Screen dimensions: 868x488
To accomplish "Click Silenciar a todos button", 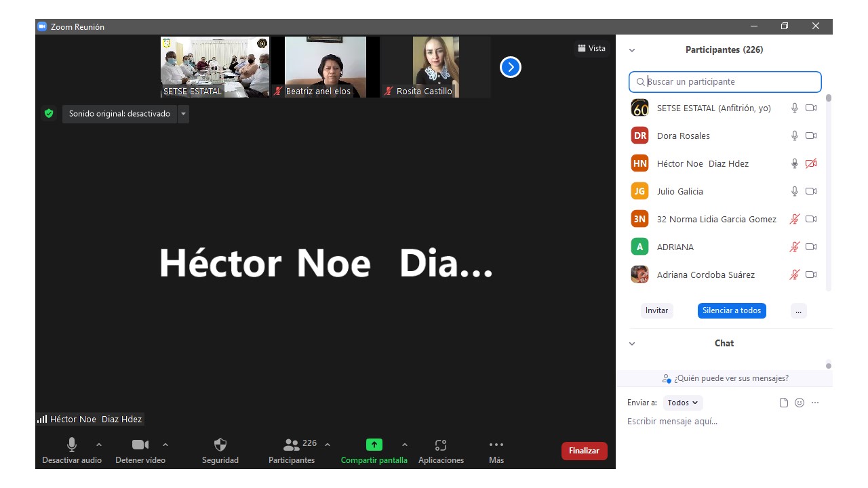I will (732, 310).
